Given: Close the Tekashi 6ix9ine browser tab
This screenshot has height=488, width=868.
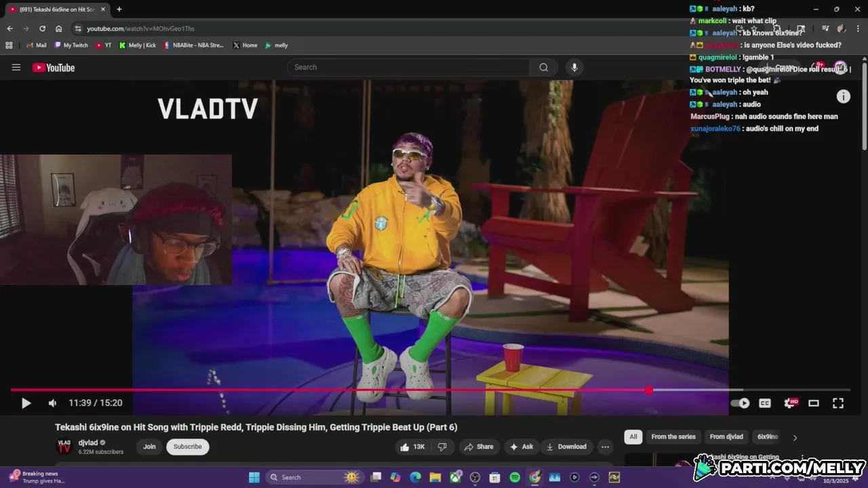Looking at the screenshot, I should tap(103, 9).
